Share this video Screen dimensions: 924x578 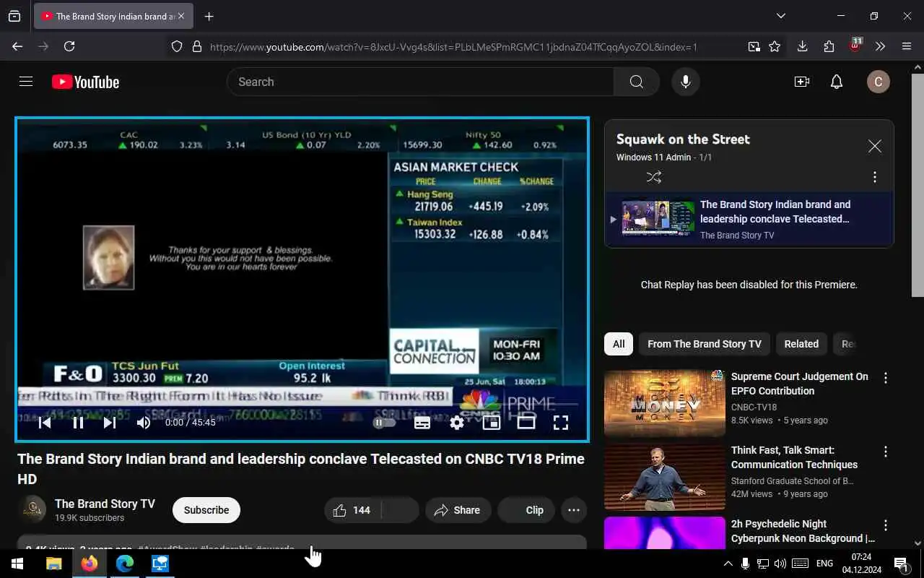458,510
